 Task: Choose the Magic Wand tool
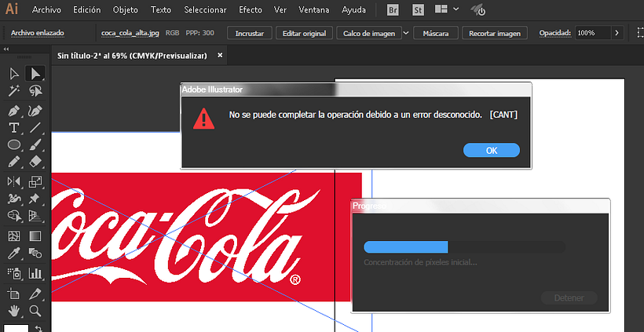(x=14, y=91)
